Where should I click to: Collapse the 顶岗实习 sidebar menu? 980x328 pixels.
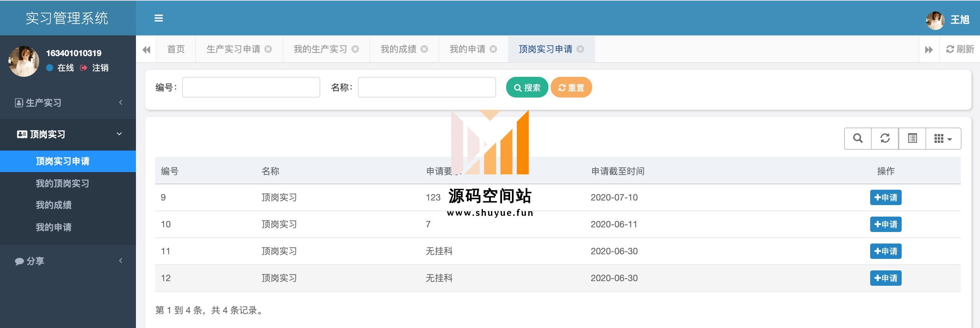coord(68,134)
